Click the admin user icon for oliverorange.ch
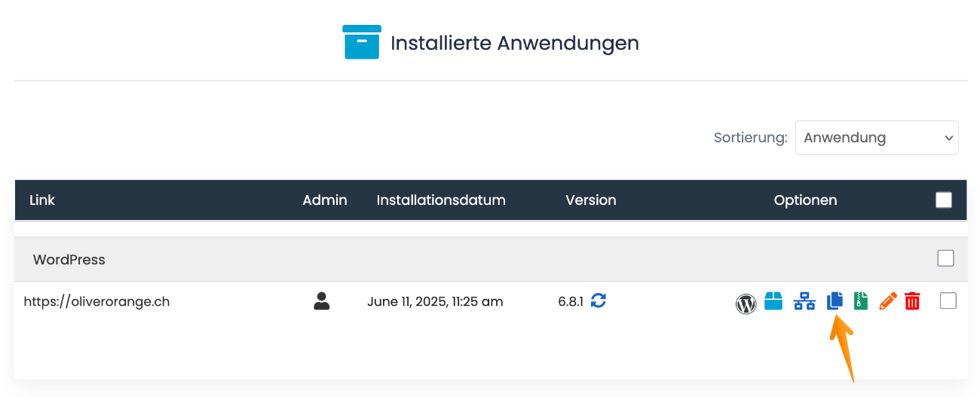The image size is (980, 397). [322, 301]
